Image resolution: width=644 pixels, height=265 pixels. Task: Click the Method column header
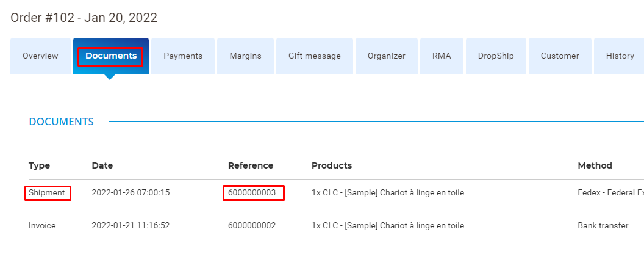(595, 165)
